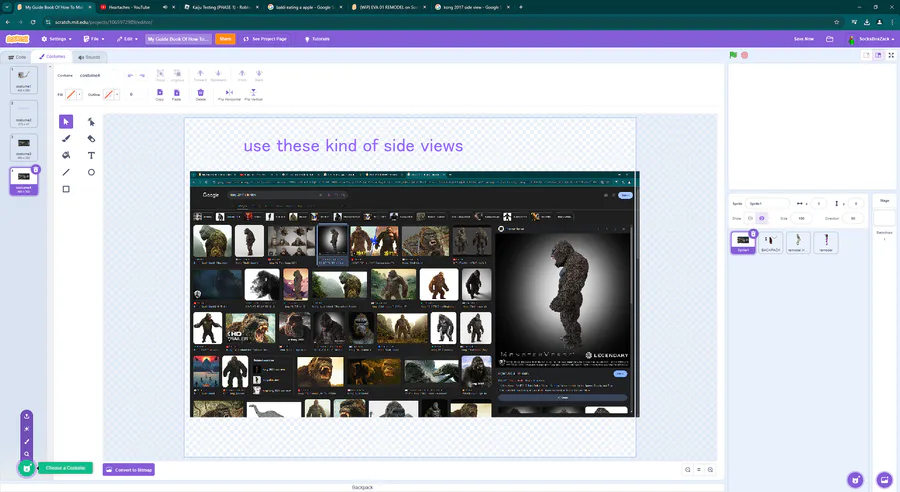
Task: Delete costume4 using its trash badge
Action: (36, 169)
